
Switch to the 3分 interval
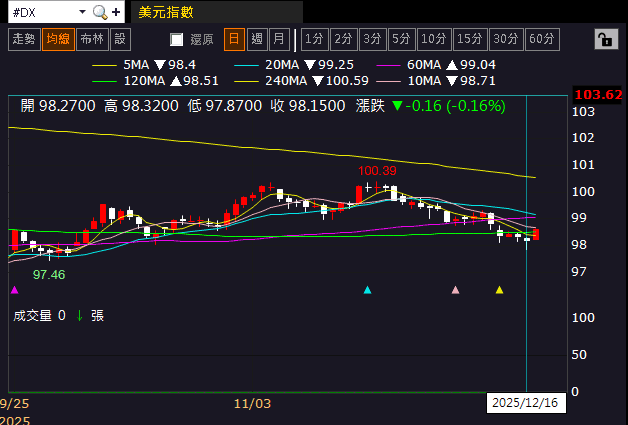(372, 39)
